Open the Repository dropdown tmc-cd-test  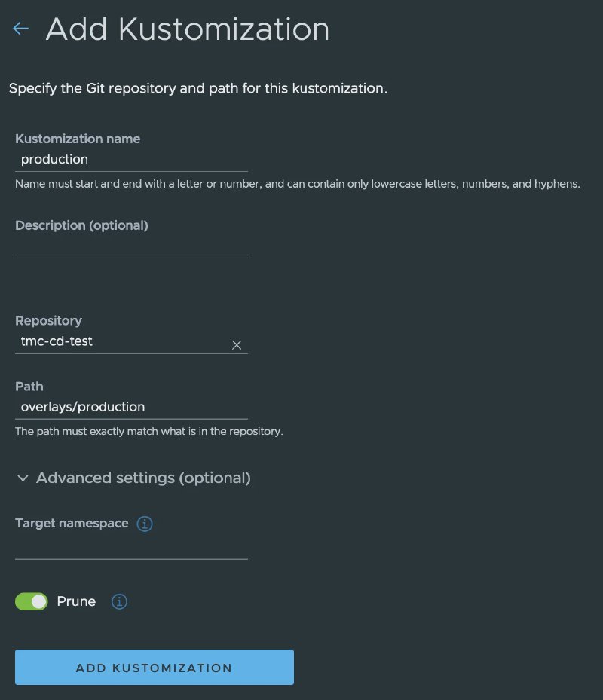click(x=131, y=341)
